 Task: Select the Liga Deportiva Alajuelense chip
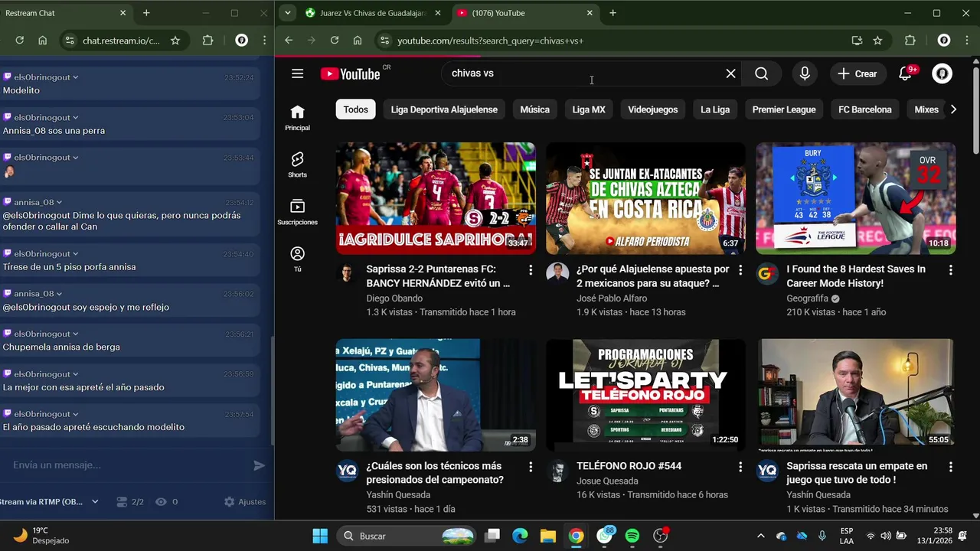click(444, 109)
